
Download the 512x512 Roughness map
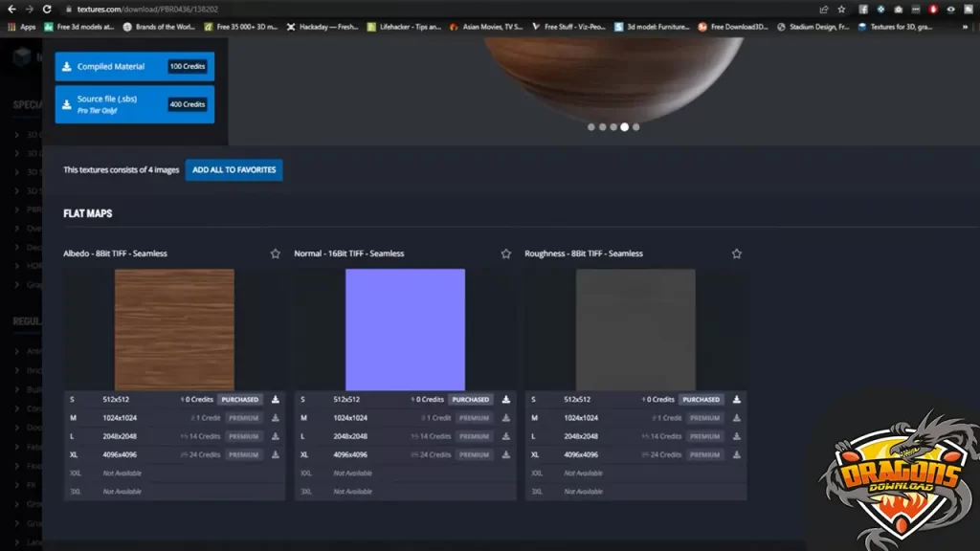(737, 400)
